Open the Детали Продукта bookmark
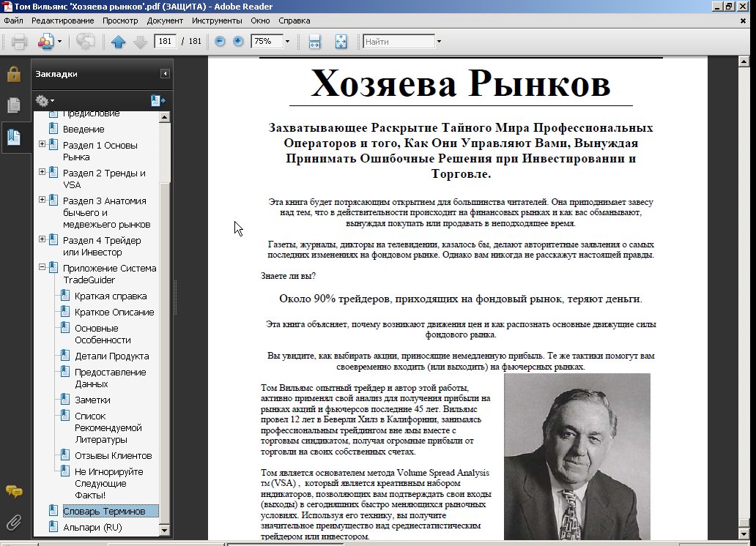This screenshot has width=756, height=546. click(112, 356)
